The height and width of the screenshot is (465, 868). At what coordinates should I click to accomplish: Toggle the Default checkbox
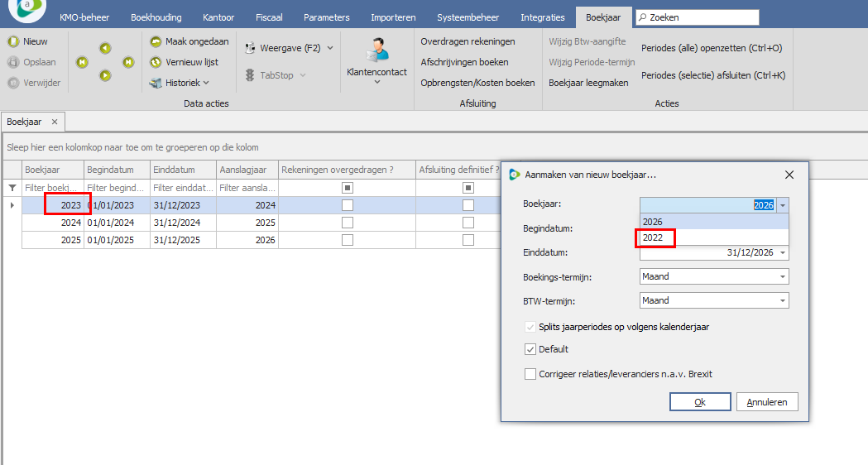point(530,349)
